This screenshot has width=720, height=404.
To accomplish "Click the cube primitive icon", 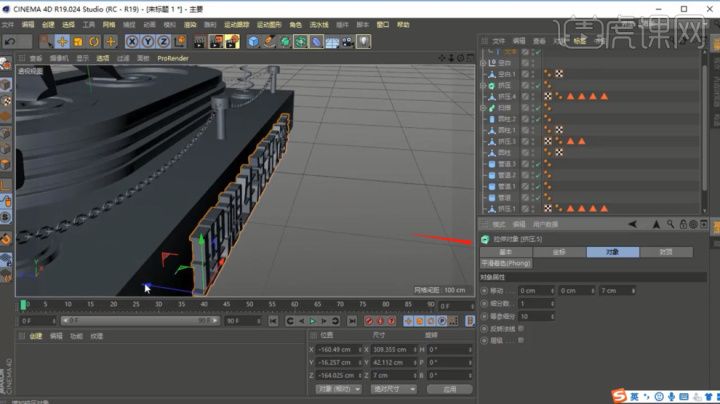I will click(x=254, y=41).
